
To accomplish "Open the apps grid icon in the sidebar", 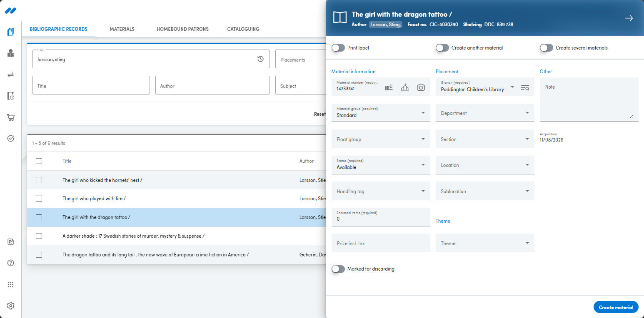I will click(x=11, y=285).
